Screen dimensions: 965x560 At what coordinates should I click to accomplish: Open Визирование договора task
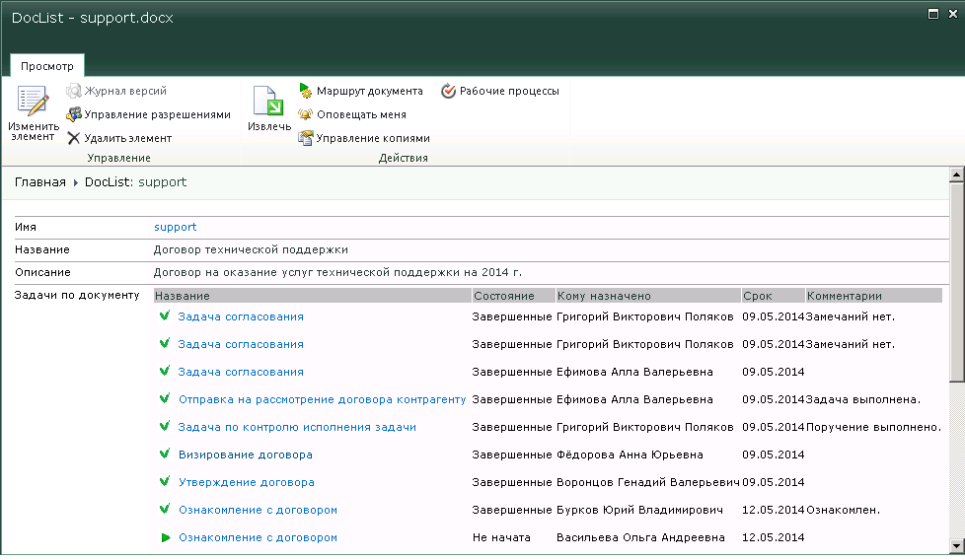(246, 455)
